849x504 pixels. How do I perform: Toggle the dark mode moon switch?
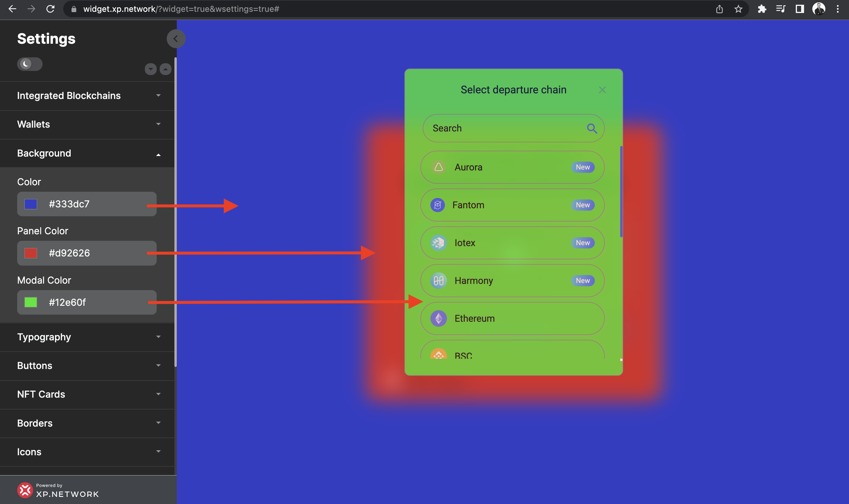point(30,64)
